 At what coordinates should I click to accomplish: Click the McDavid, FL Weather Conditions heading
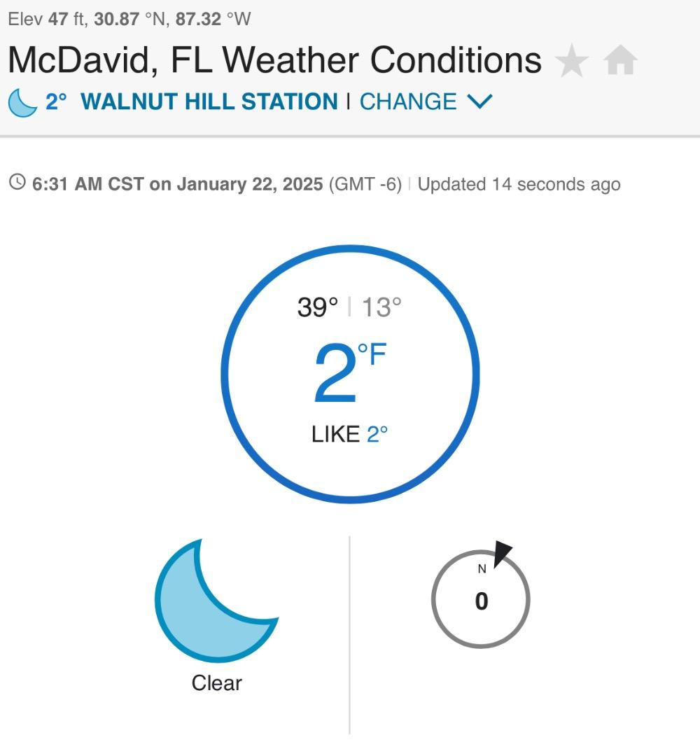pyautogui.click(x=274, y=60)
